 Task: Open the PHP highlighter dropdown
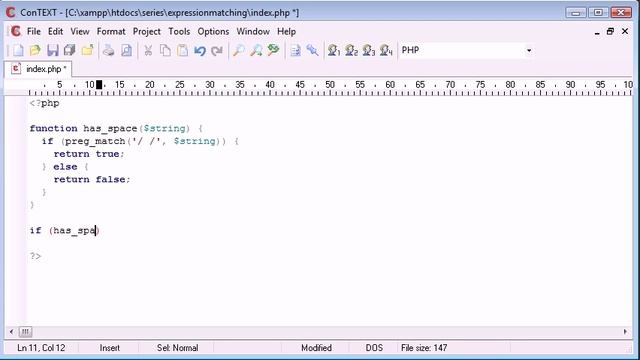click(x=529, y=51)
